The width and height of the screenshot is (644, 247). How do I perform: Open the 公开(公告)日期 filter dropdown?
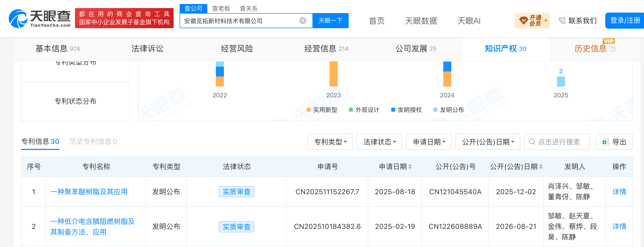488,142
